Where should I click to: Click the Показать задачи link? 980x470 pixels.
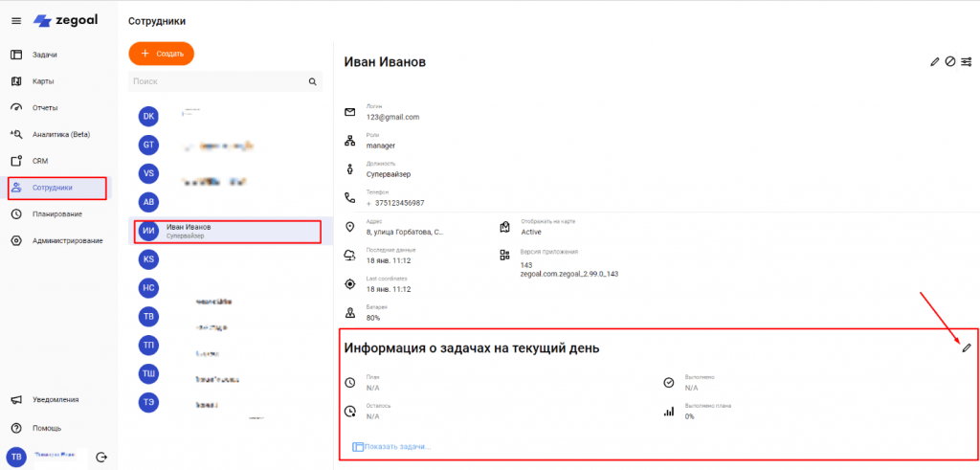coord(397,447)
